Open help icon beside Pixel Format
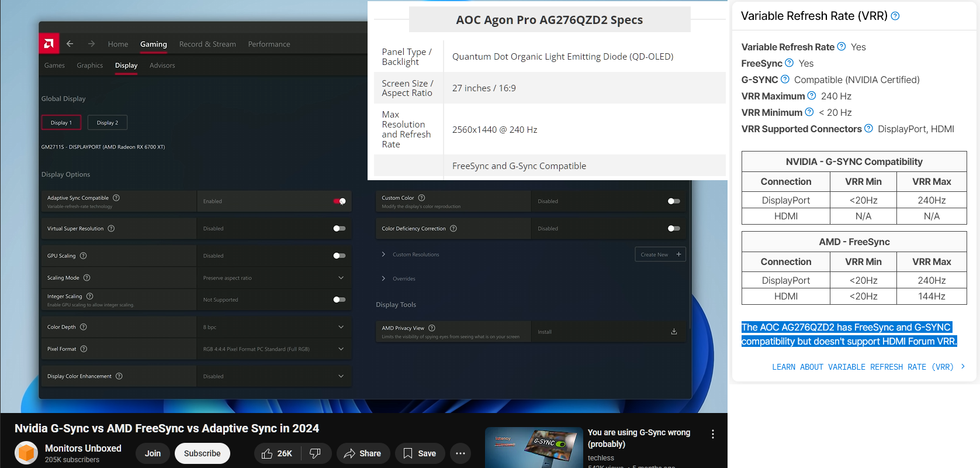980x468 pixels. (x=84, y=349)
